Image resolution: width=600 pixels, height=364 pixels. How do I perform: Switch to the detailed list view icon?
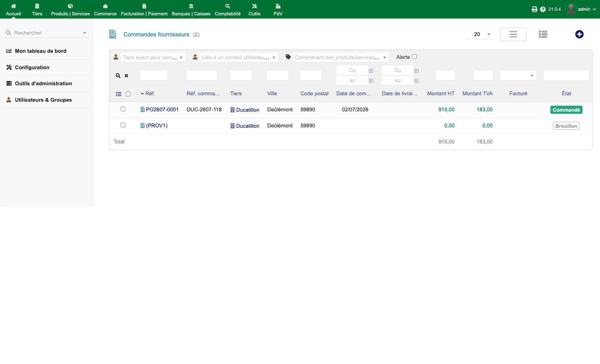click(x=543, y=34)
